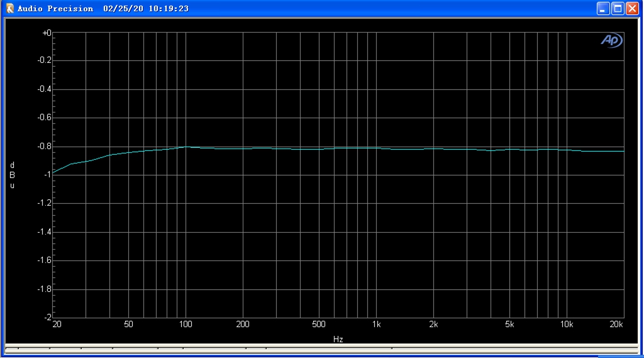This screenshot has width=644, height=358.
Task: Click the 2k frequency axis label
Action: [433, 324]
